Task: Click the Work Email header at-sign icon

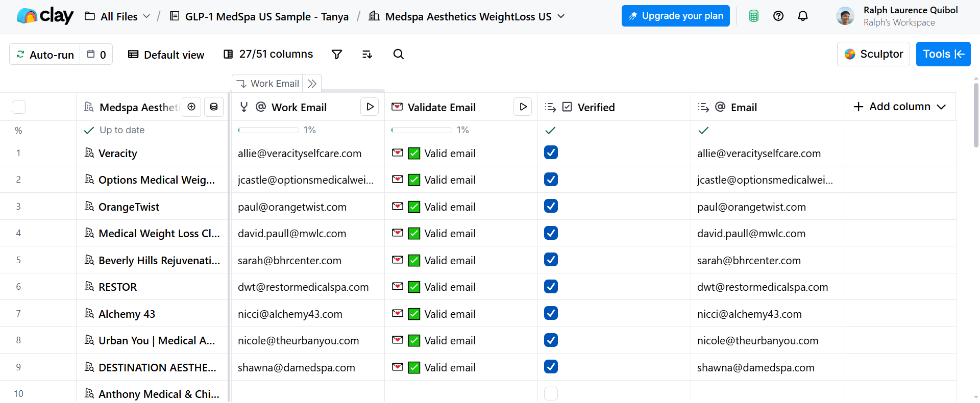Action: click(x=261, y=107)
